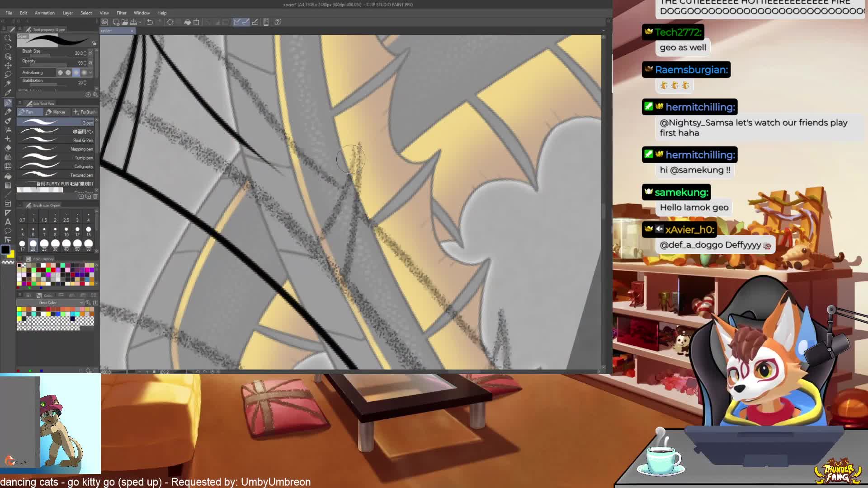Image resolution: width=868 pixels, height=488 pixels.
Task: Open the smartphone connection icon
Action: pos(266,22)
